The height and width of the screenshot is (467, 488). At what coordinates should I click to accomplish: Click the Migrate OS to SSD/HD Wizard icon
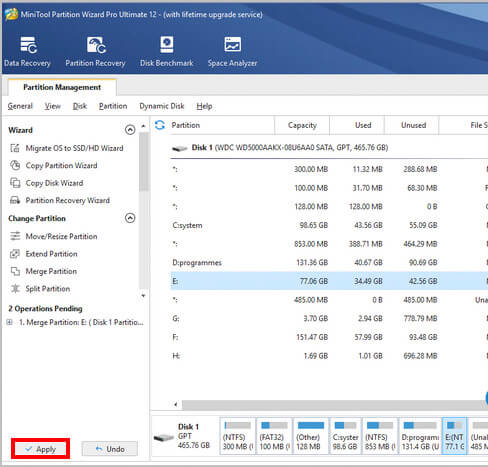click(15, 148)
